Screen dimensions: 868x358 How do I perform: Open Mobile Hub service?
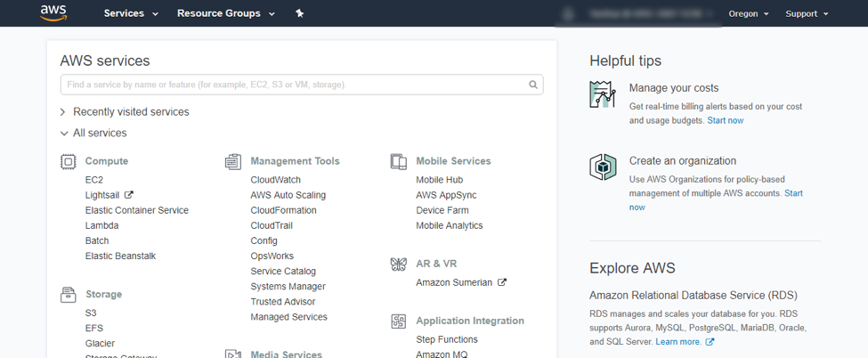pyautogui.click(x=440, y=180)
